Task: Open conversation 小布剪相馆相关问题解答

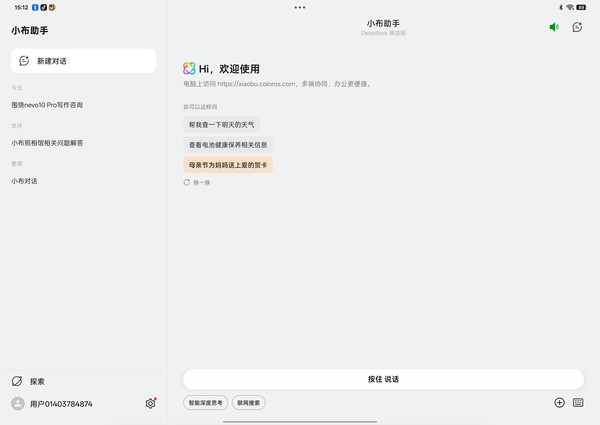Action: tap(48, 143)
